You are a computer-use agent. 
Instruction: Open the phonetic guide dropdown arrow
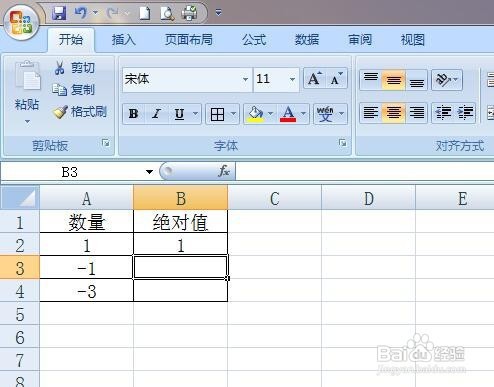click(342, 114)
